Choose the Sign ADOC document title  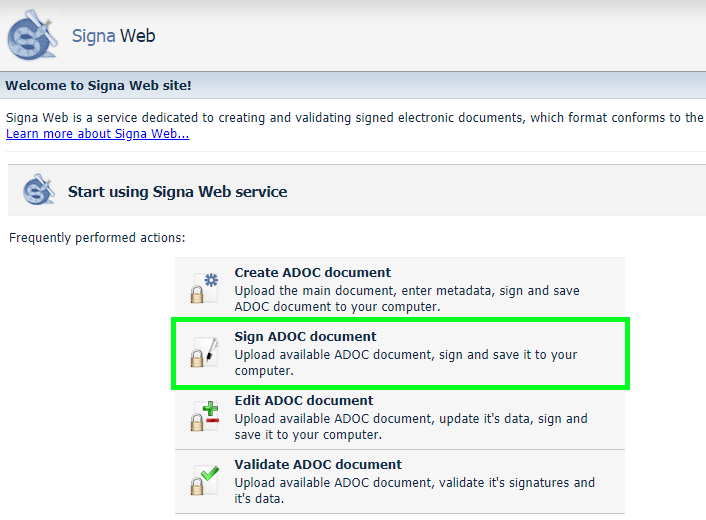coord(305,336)
